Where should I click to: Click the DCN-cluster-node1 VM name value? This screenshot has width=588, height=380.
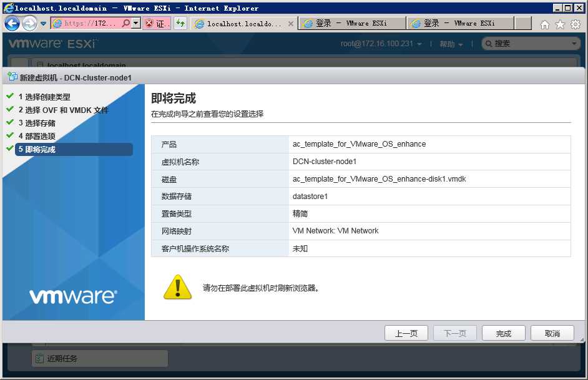[x=325, y=162]
